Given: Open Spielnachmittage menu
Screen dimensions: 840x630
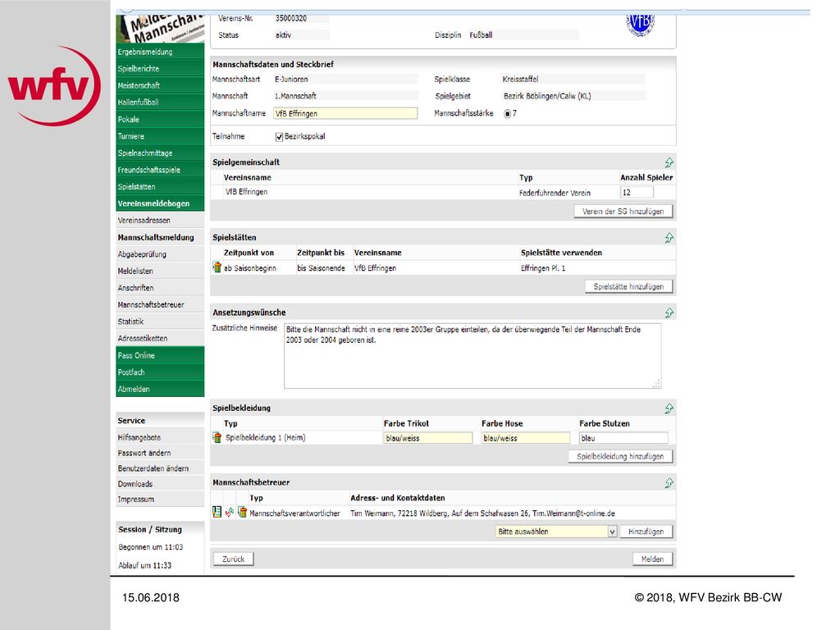Looking at the screenshot, I should [160, 153].
